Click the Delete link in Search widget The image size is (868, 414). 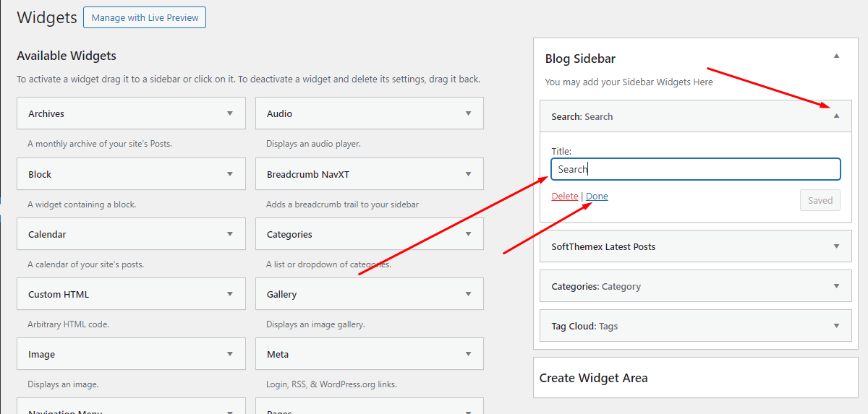click(564, 197)
